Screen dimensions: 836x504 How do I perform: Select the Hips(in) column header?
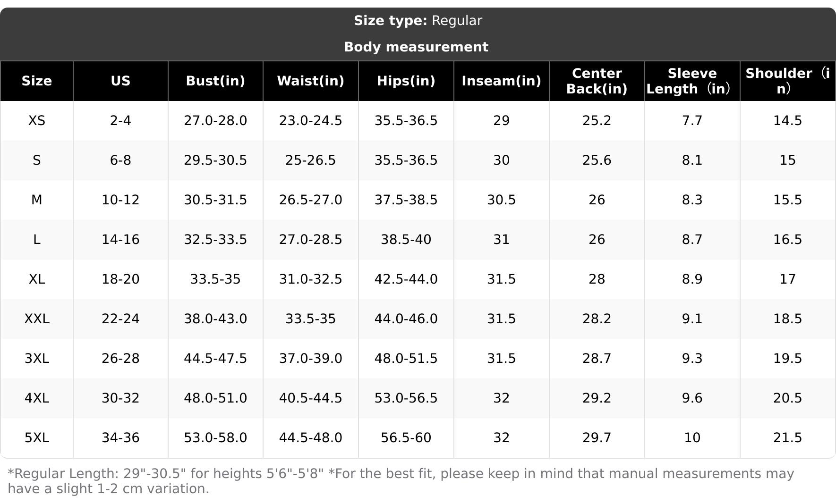406,81
